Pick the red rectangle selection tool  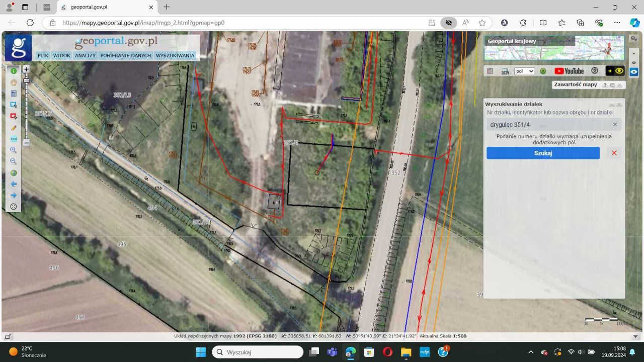pos(14,116)
